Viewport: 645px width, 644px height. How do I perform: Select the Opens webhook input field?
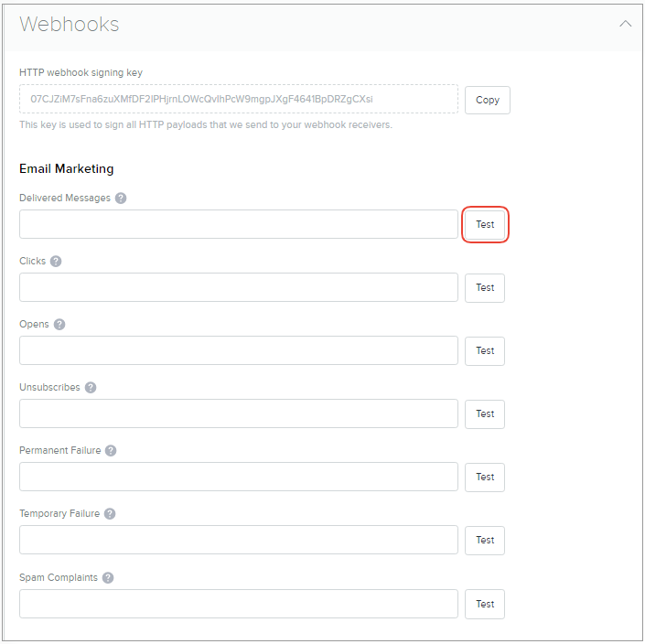tap(238, 350)
